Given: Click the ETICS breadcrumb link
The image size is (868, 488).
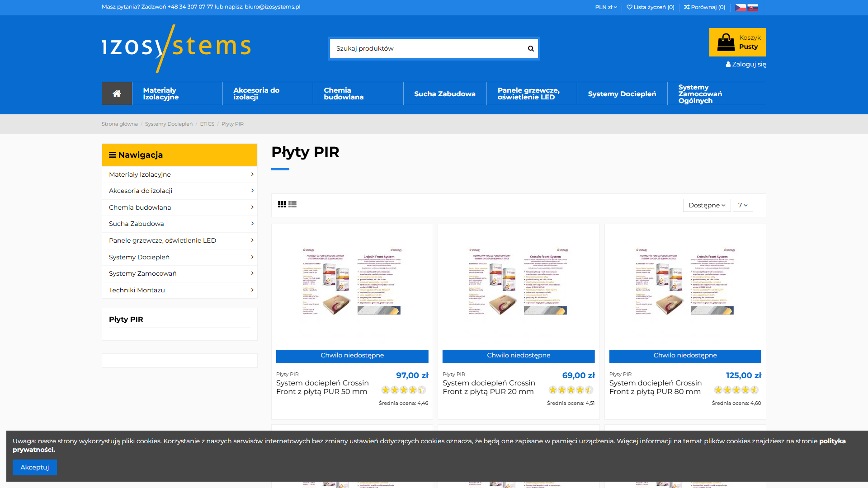Looking at the screenshot, I should (207, 124).
